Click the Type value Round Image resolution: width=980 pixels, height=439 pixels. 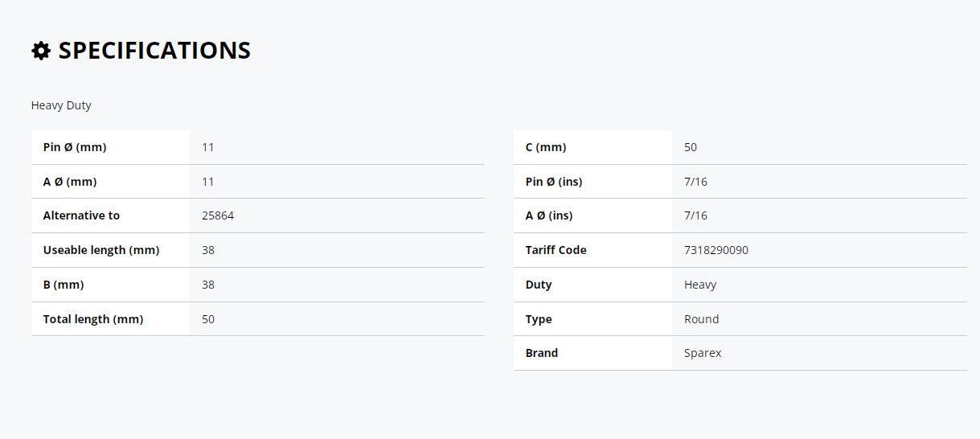[702, 319]
